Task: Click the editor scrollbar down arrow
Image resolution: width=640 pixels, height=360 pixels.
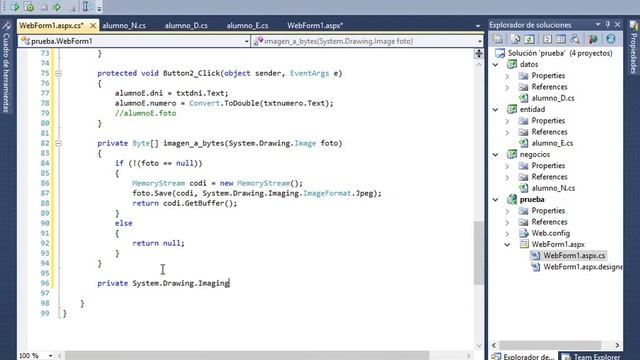Action: coord(479,346)
